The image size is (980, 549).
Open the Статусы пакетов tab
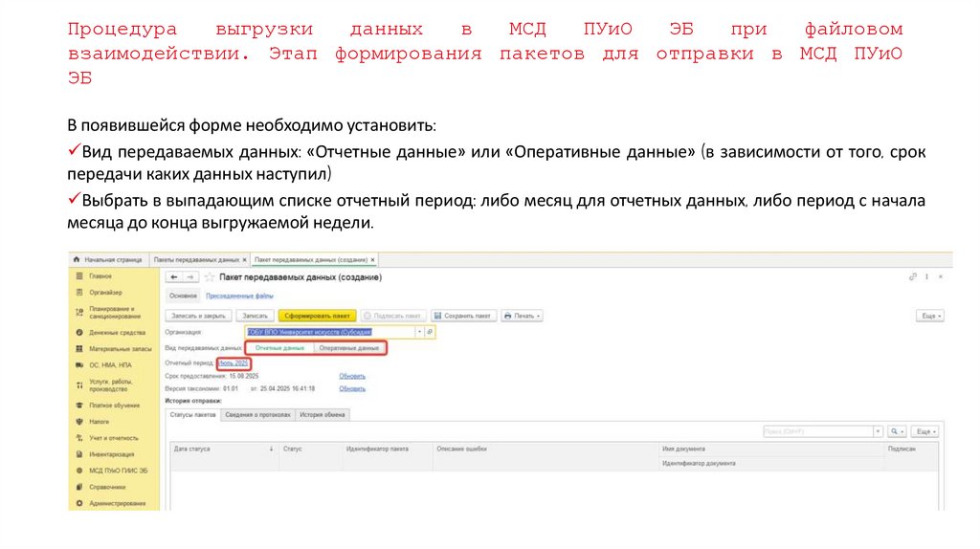click(192, 415)
